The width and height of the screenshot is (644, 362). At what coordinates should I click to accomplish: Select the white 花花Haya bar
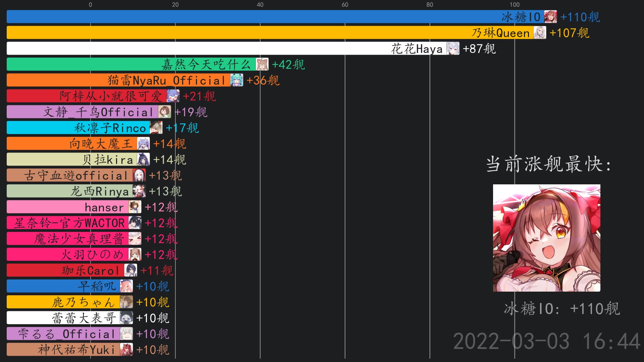(x=233, y=48)
